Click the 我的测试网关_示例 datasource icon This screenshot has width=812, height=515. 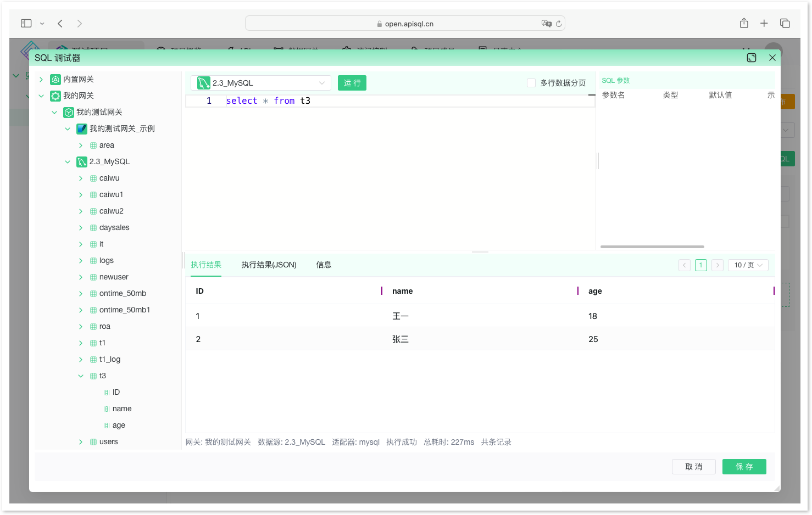82,129
